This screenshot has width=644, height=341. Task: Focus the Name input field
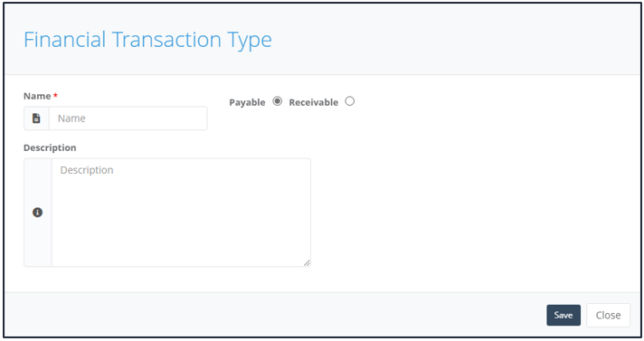click(x=128, y=118)
